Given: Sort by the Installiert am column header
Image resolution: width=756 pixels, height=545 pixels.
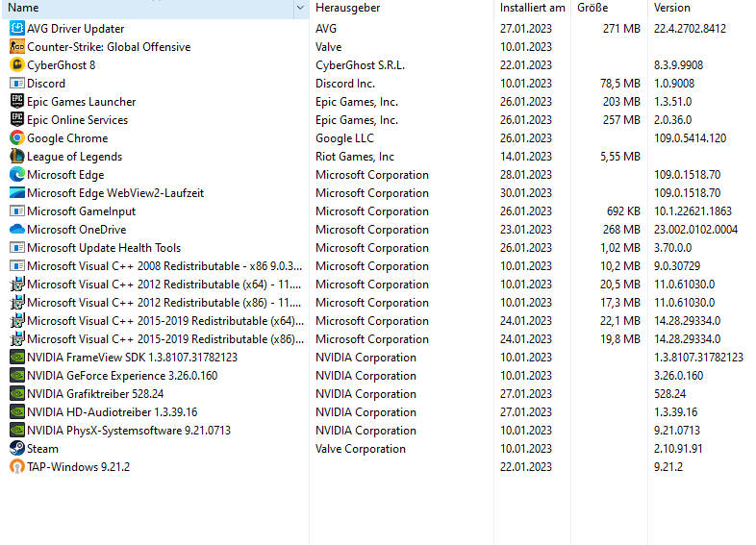Looking at the screenshot, I should click(532, 8).
